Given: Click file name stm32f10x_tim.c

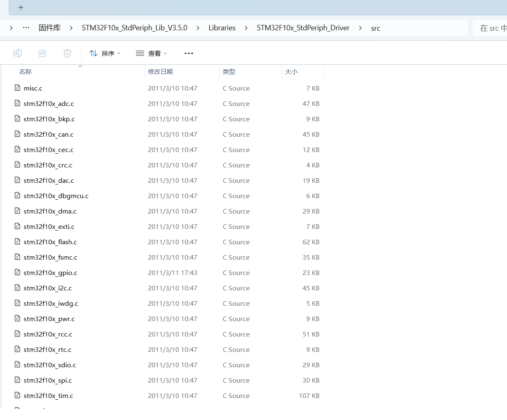Looking at the screenshot, I should click(48, 396).
